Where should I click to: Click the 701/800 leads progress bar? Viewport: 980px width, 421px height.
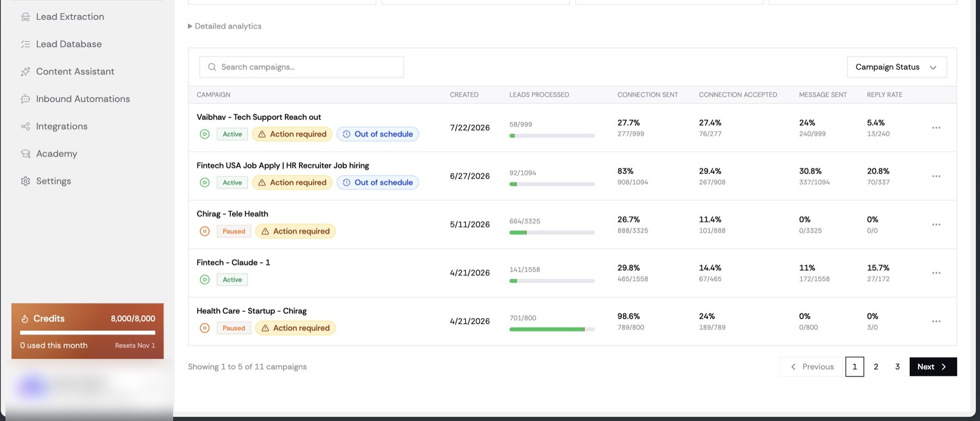pos(552,330)
